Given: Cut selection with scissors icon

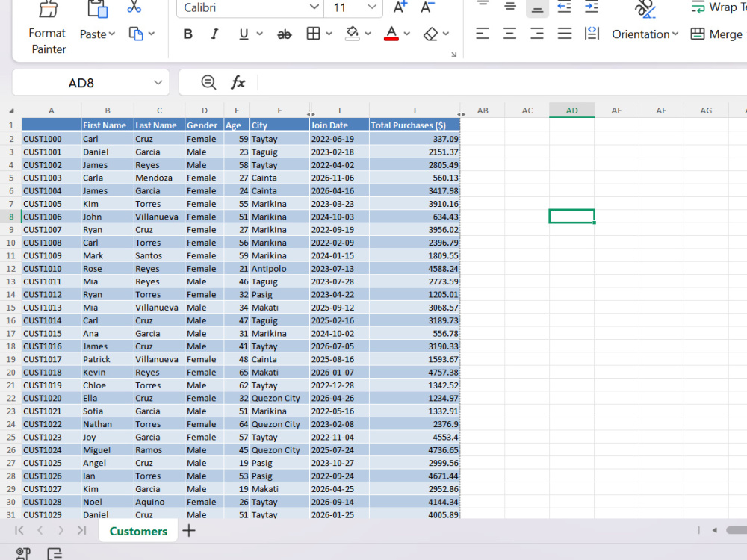Looking at the screenshot, I should click(x=134, y=7).
